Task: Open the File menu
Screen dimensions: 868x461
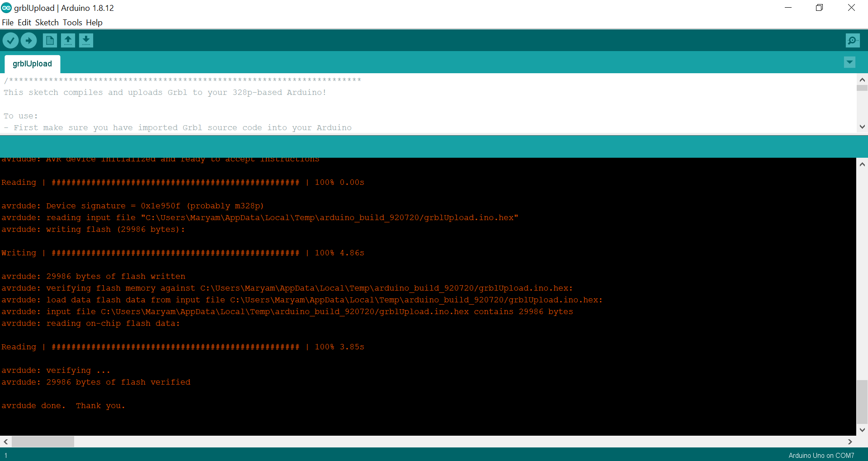Action: point(8,23)
